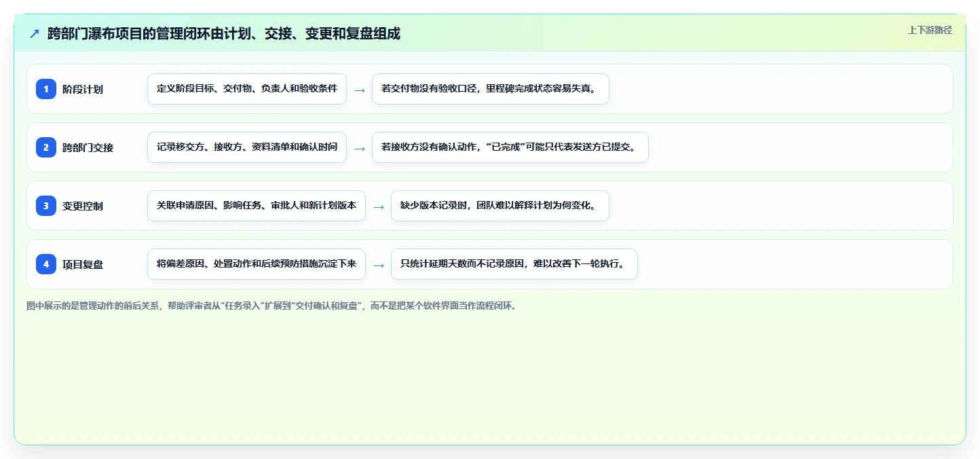Click the 跨部门交接 step label

[88, 147]
